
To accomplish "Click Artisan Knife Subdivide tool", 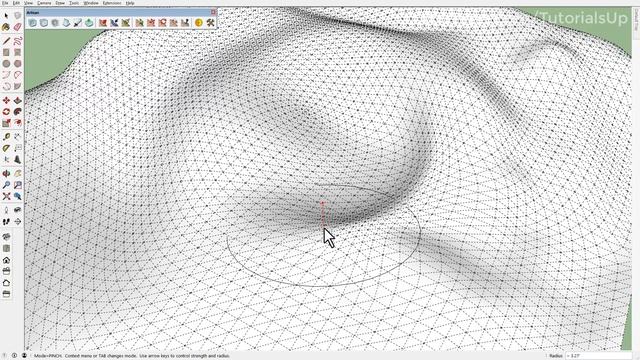I will 78,23.
